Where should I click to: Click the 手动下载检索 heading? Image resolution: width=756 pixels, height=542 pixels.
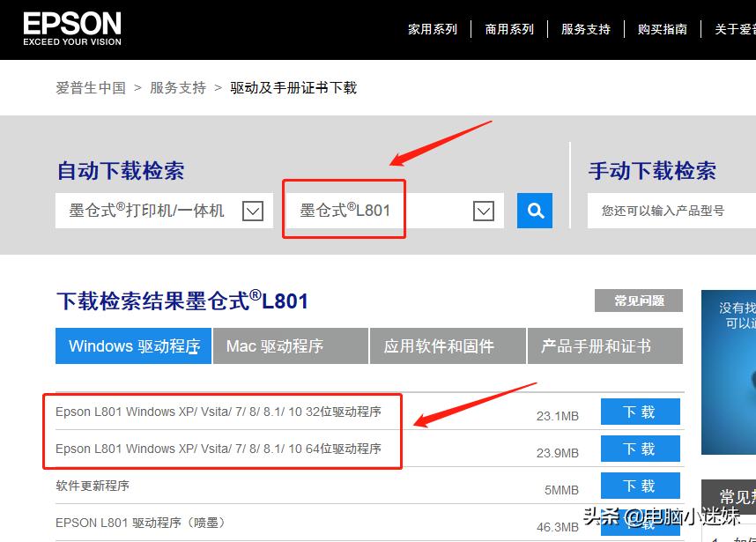(652, 171)
